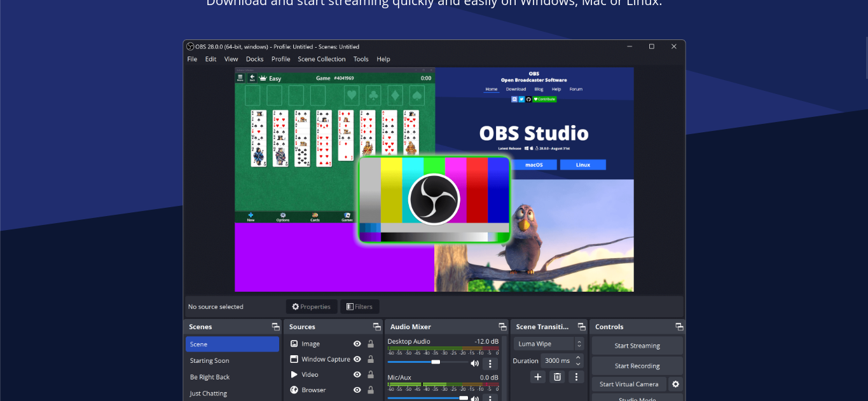The width and height of the screenshot is (868, 401).
Task: Click the Browser source globe icon
Action: coord(294,390)
